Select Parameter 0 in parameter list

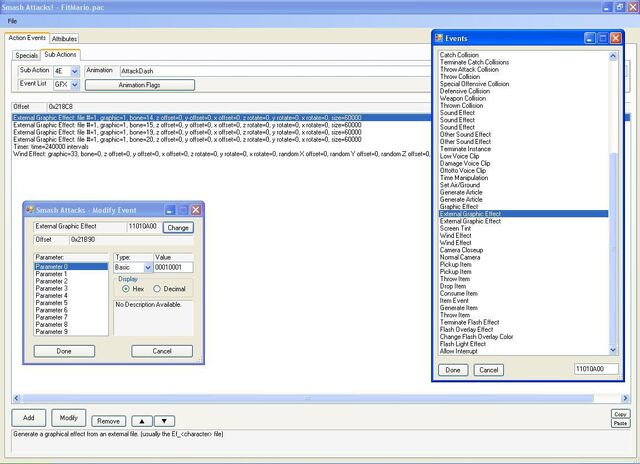tap(71, 266)
